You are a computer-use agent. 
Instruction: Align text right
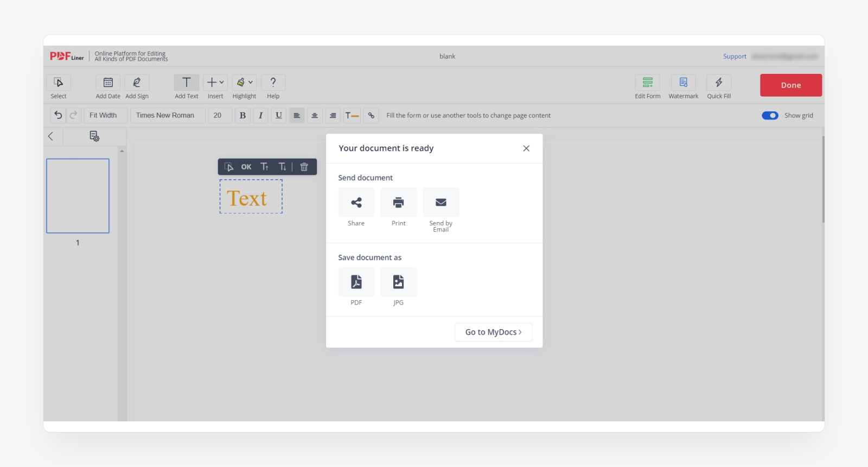click(333, 115)
